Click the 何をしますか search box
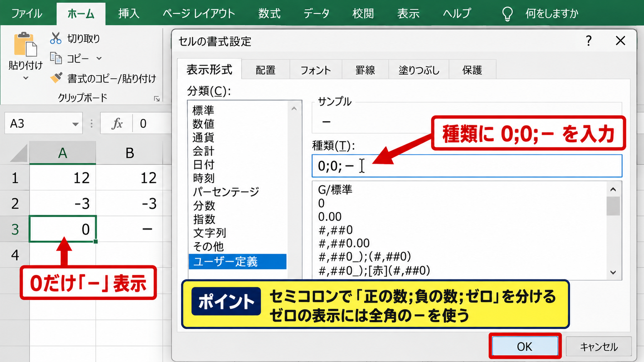The image size is (644, 362). (x=552, y=14)
